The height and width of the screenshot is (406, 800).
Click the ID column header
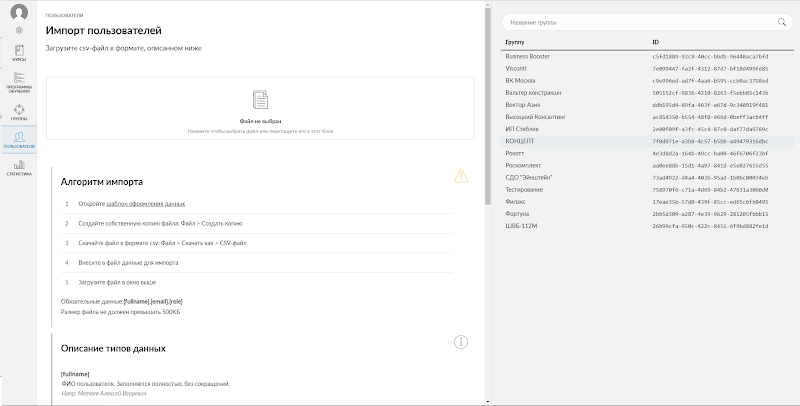pyautogui.click(x=656, y=42)
